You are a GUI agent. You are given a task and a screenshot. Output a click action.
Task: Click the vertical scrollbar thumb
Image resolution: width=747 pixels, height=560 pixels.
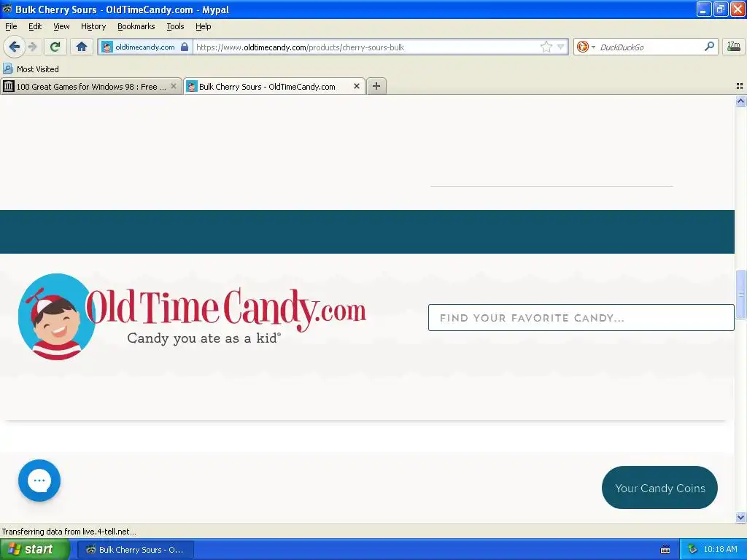(740, 294)
